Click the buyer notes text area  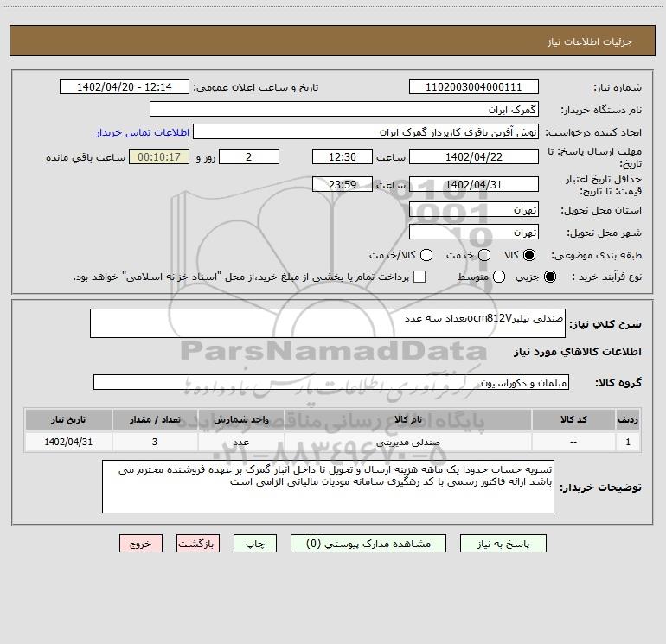tap(328, 487)
